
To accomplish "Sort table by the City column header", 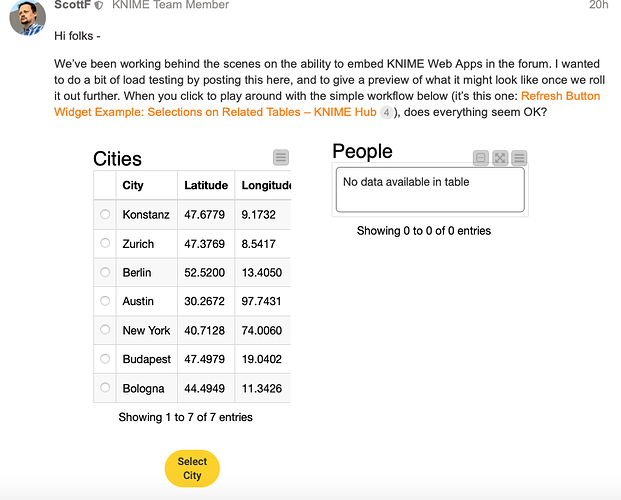I will coord(133,185).
